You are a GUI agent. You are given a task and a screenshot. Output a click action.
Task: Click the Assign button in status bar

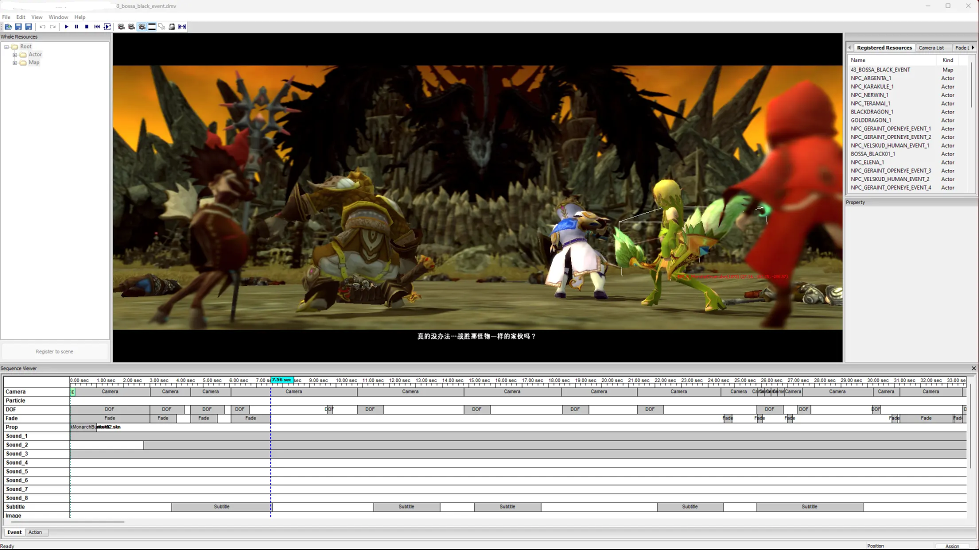(x=952, y=546)
